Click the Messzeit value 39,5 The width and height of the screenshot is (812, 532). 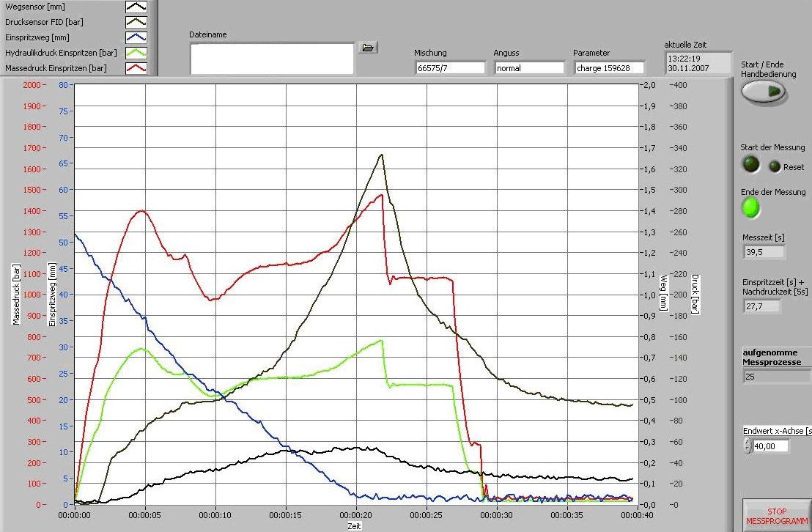(764, 252)
